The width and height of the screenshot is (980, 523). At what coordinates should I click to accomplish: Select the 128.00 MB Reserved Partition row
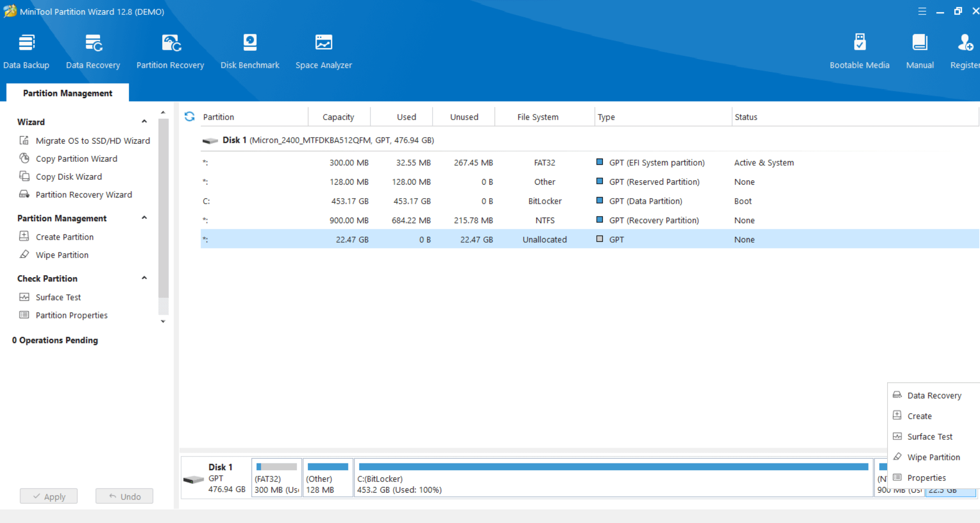590,182
